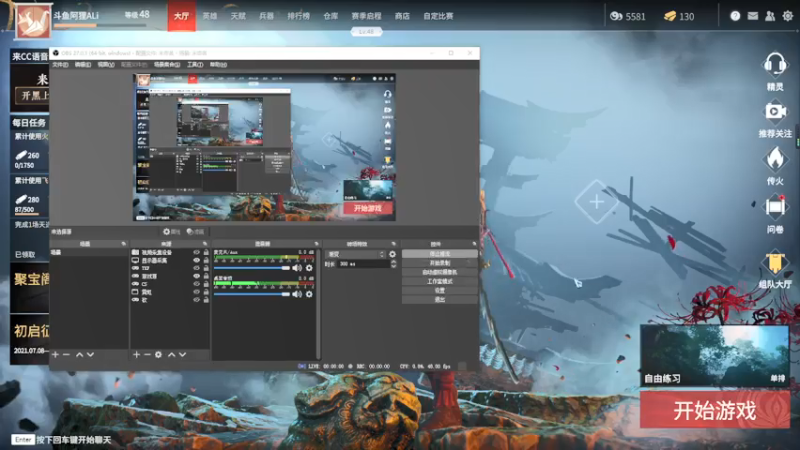
Task: Open 精灵 headset icon in game sidebar
Action: click(x=775, y=65)
